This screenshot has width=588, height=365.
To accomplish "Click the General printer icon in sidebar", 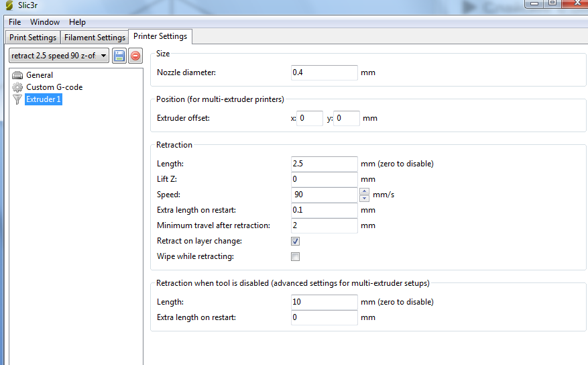I will tap(17, 75).
